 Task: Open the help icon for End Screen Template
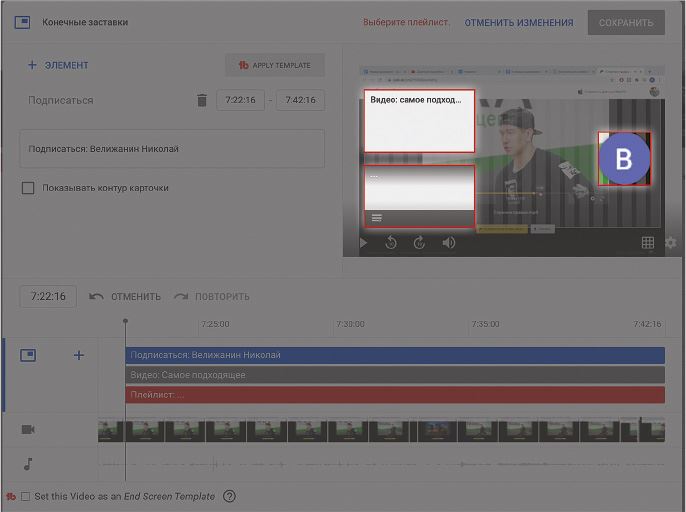coord(229,496)
